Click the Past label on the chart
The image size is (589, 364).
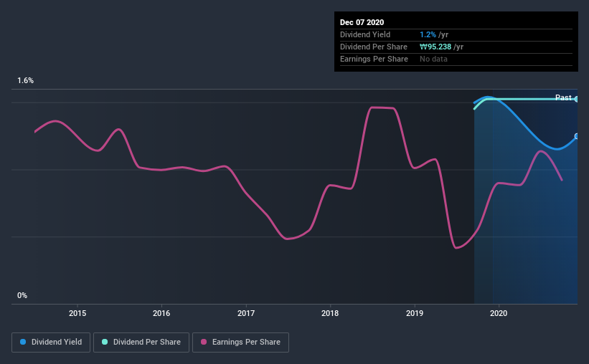(x=563, y=97)
